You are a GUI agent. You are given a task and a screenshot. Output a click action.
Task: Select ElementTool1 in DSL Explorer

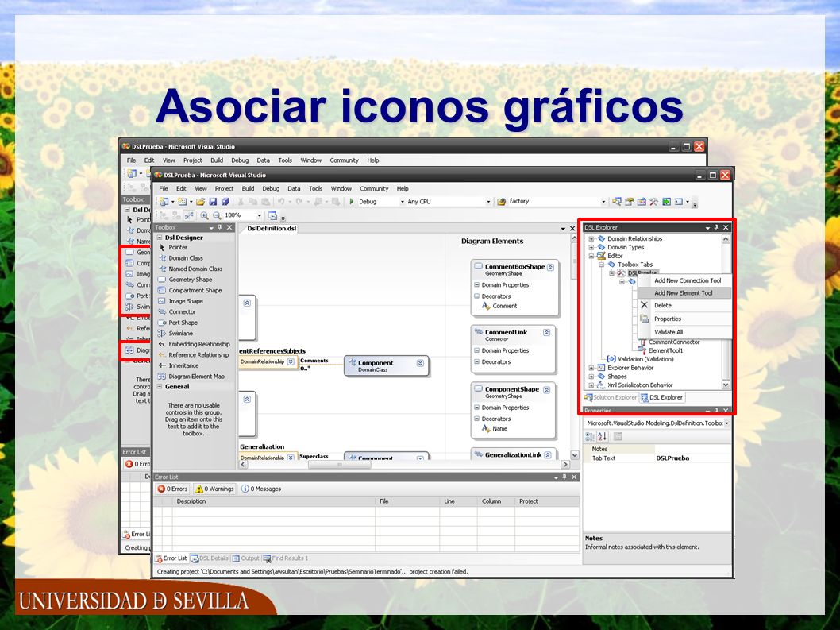tap(665, 350)
